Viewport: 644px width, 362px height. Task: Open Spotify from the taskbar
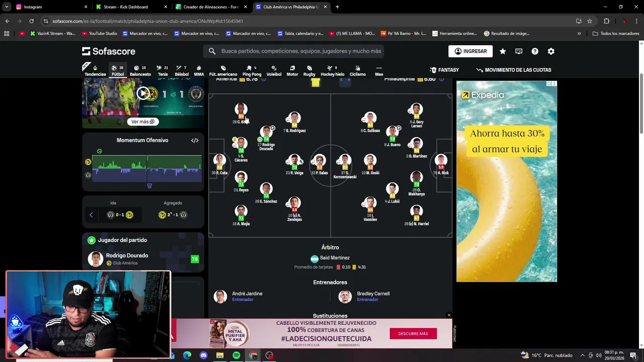click(x=236, y=355)
